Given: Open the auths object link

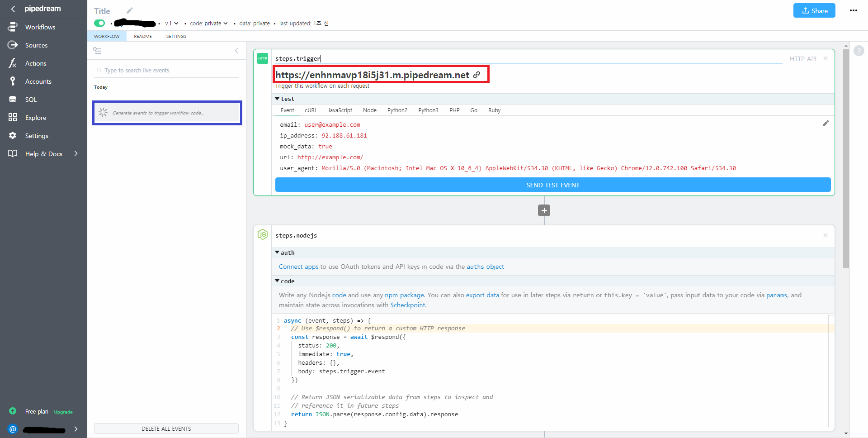Looking at the screenshot, I should [x=485, y=267].
